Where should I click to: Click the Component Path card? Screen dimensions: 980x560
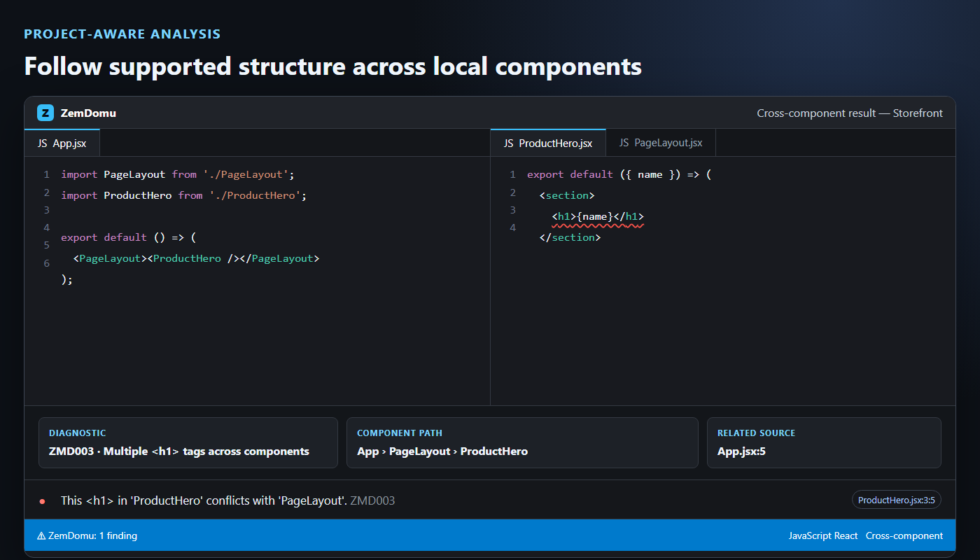pos(522,442)
